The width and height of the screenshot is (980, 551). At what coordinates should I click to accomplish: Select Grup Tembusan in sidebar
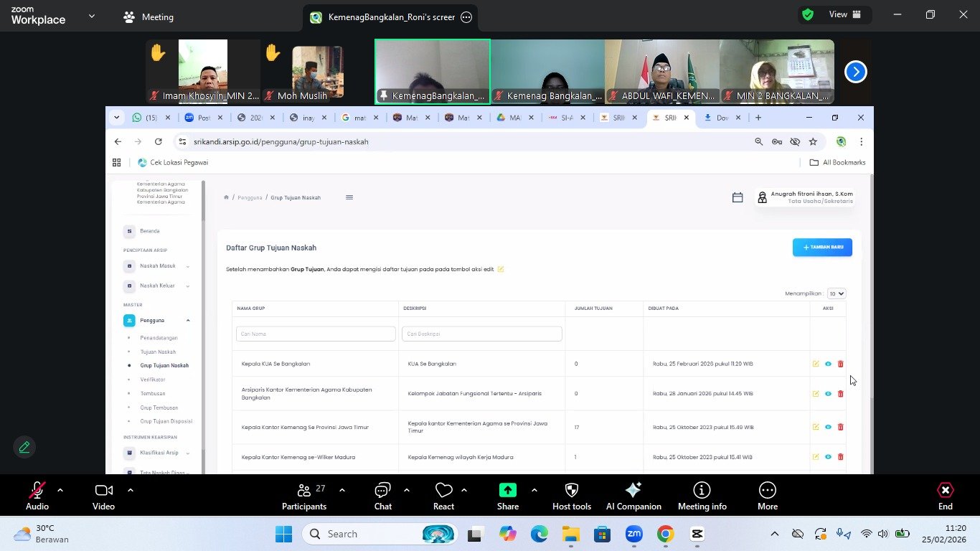[x=159, y=408]
